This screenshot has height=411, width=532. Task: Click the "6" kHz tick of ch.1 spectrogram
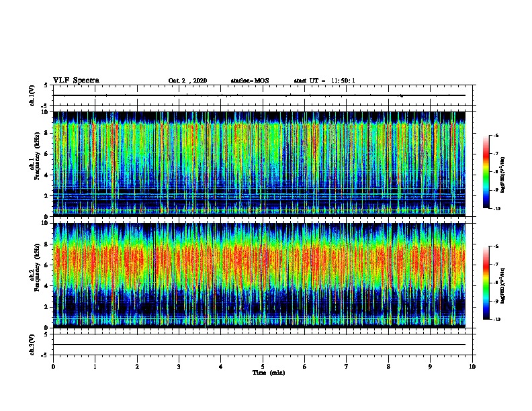(47, 154)
